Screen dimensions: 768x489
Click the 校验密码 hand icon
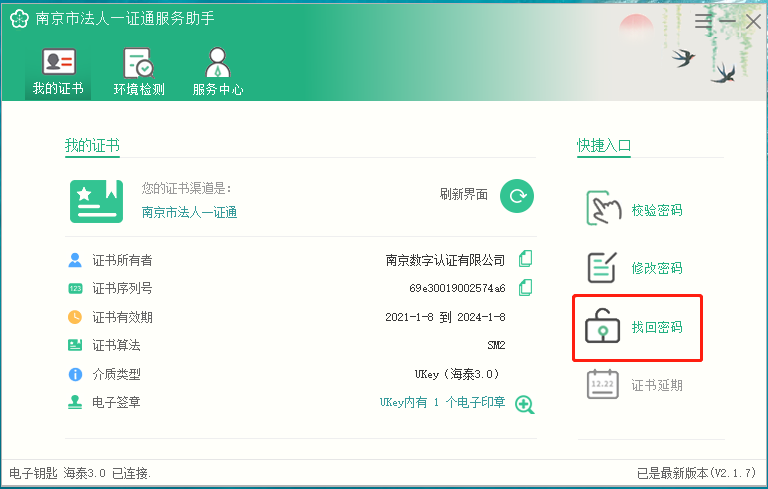coord(604,208)
